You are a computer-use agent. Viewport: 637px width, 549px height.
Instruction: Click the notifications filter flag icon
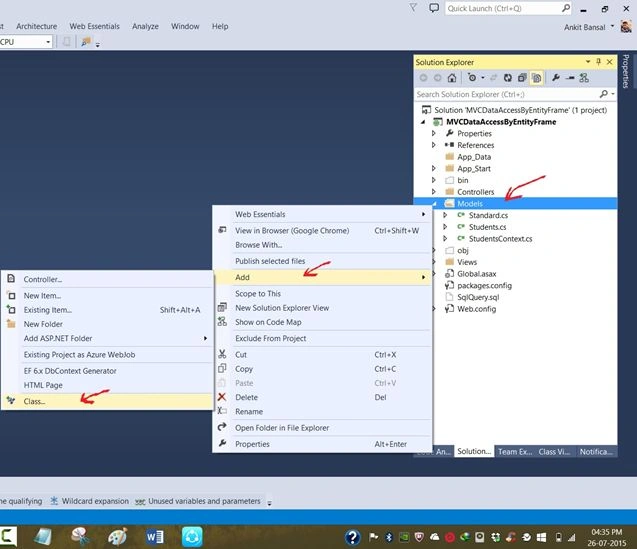pyautogui.click(x=413, y=8)
